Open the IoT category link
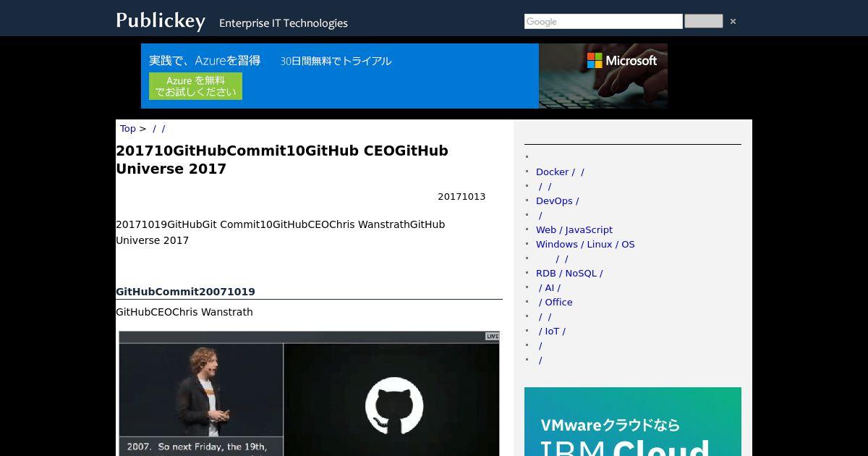Image resolution: width=868 pixels, height=456 pixels. 553,332
